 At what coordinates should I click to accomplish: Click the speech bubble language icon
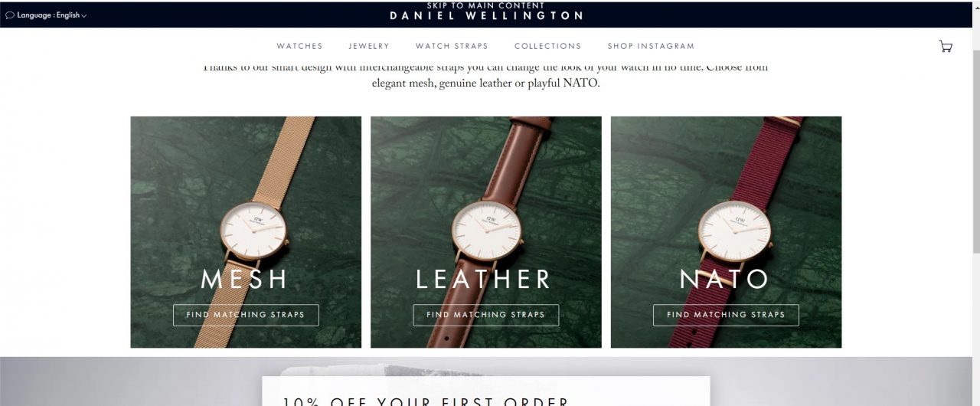[10, 15]
